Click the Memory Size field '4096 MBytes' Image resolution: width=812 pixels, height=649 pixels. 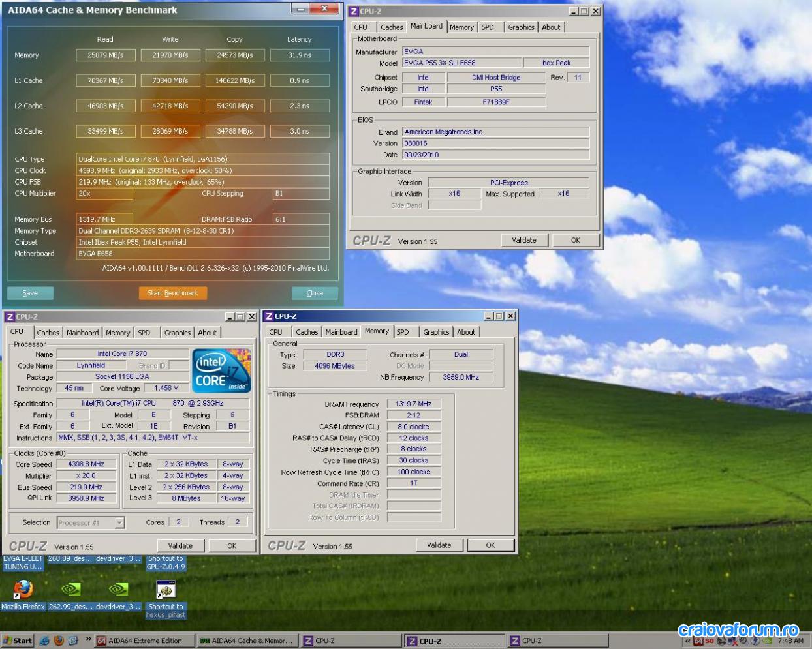coord(336,366)
